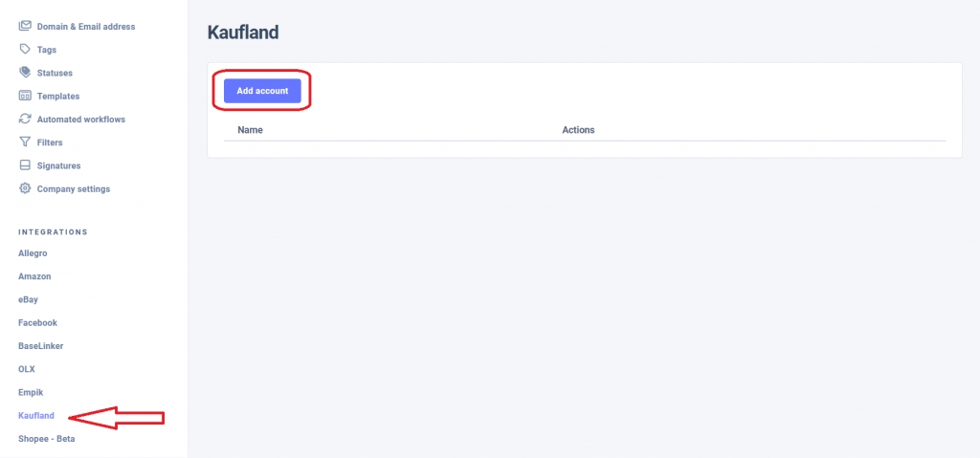The image size is (980, 458).
Task: Open the BaseLinker integration settings
Action: point(40,346)
